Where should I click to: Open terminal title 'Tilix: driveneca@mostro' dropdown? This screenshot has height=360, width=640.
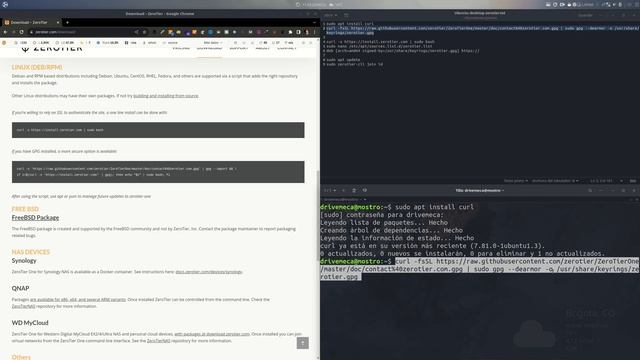(480, 191)
